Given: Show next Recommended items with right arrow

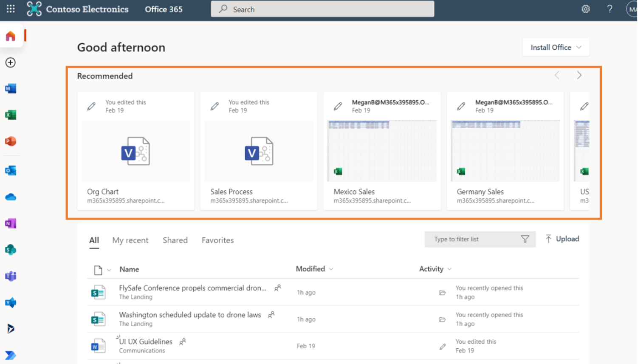Looking at the screenshot, I should (x=579, y=75).
